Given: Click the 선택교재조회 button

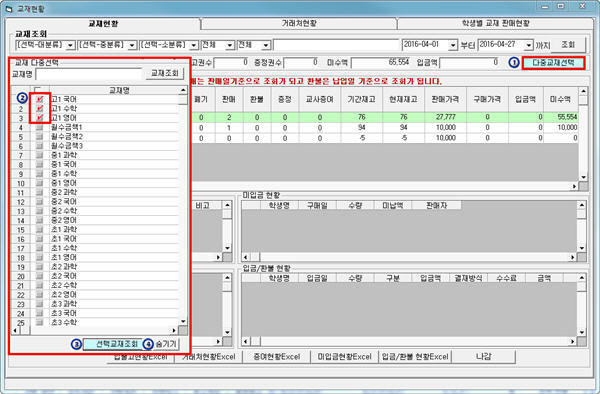Looking at the screenshot, I should 113,344.
